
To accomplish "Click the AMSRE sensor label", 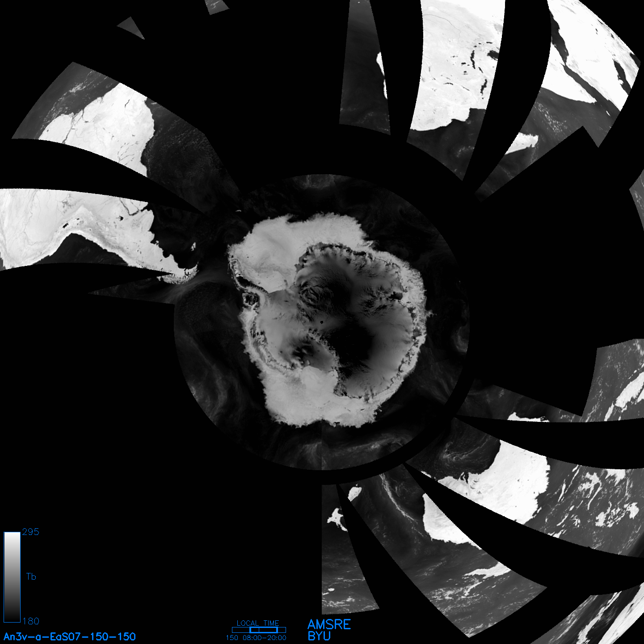I will (x=329, y=624).
